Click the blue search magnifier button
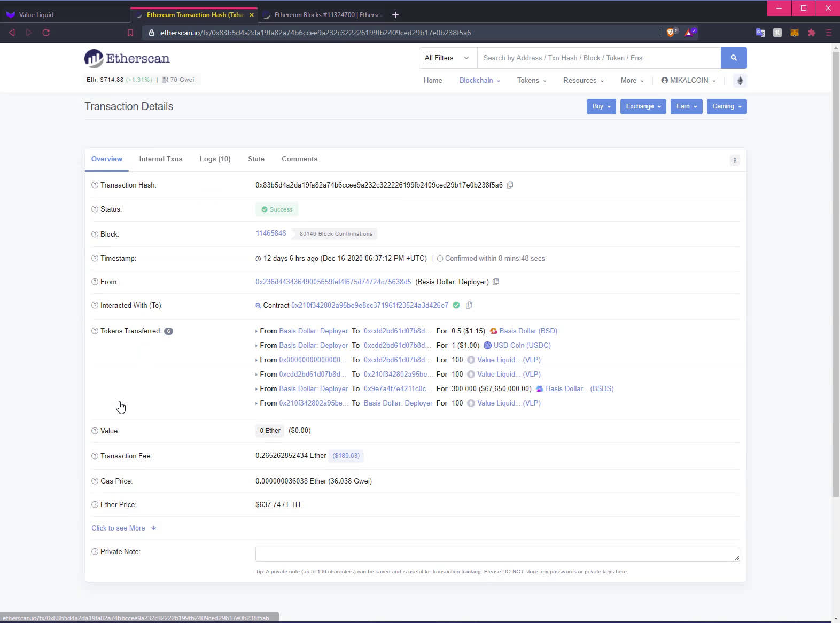This screenshot has height=623, width=840. (x=734, y=58)
